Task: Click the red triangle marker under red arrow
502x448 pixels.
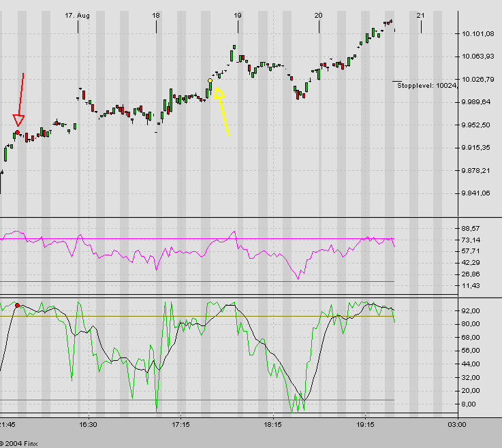Action: click(x=18, y=121)
